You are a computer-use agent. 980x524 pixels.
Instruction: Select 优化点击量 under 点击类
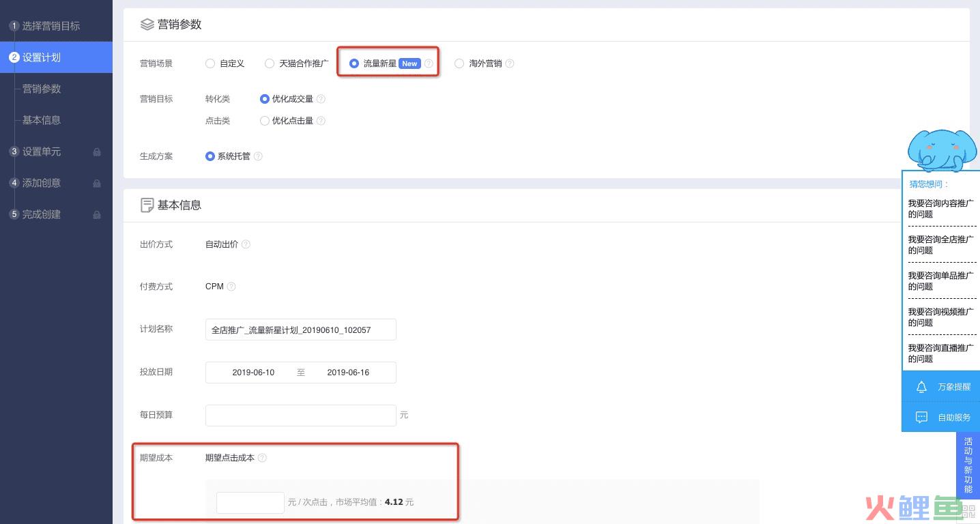265,121
